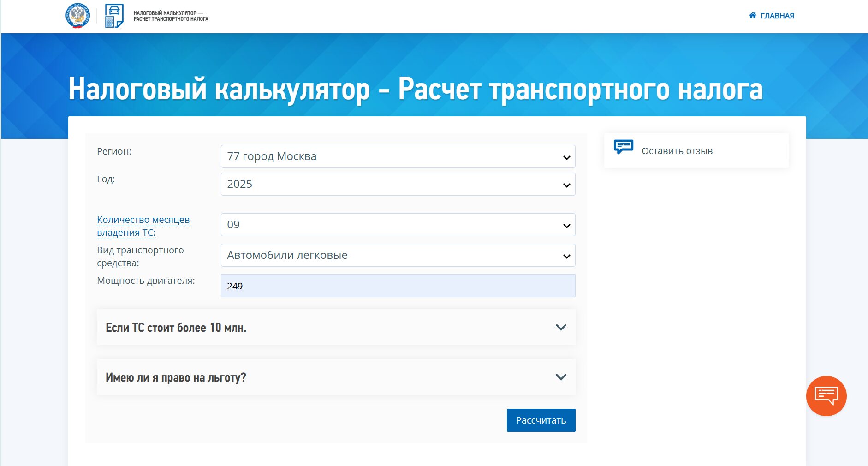Image resolution: width=868 pixels, height=466 pixels.
Task: Click the engine power input showing 249
Action: [397, 286]
